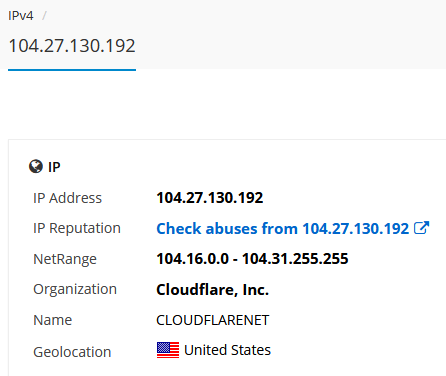Open Check abuses from 104.27.130.192 link
Screen dimensions: 446x376
pos(283,229)
